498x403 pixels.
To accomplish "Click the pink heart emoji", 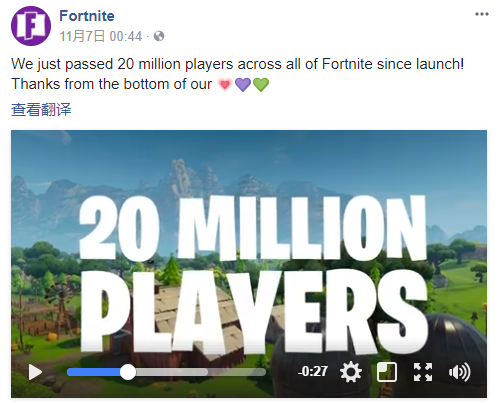I will pyautogui.click(x=225, y=84).
